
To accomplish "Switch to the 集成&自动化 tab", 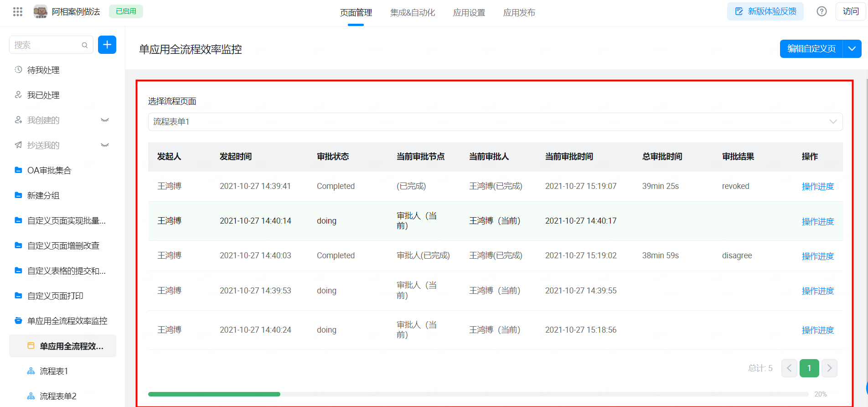I will 412,13.
